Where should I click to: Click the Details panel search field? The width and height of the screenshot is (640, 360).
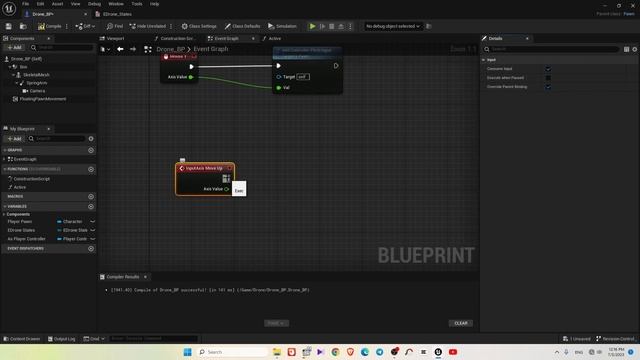(x=551, y=49)
